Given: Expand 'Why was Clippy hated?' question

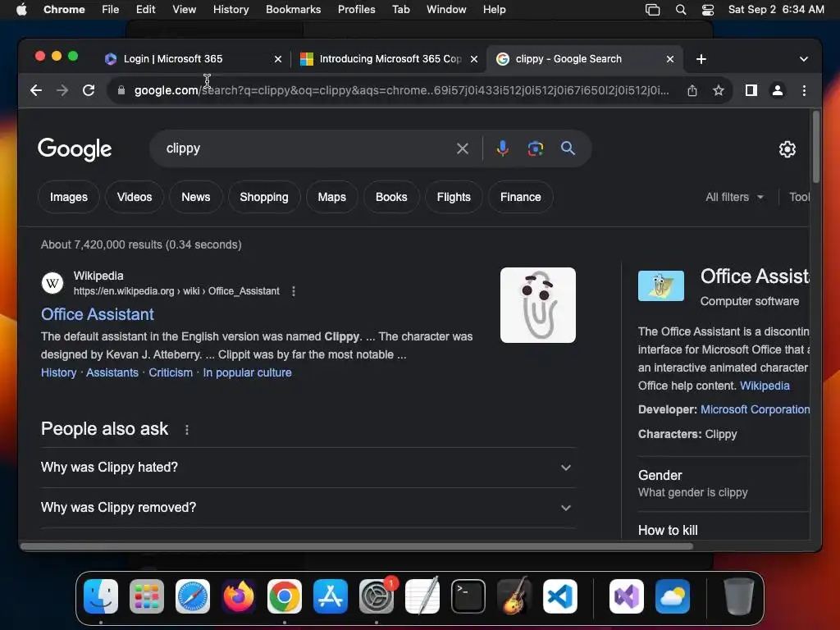Looking at the screenshot, I should [x=308, y=467].
